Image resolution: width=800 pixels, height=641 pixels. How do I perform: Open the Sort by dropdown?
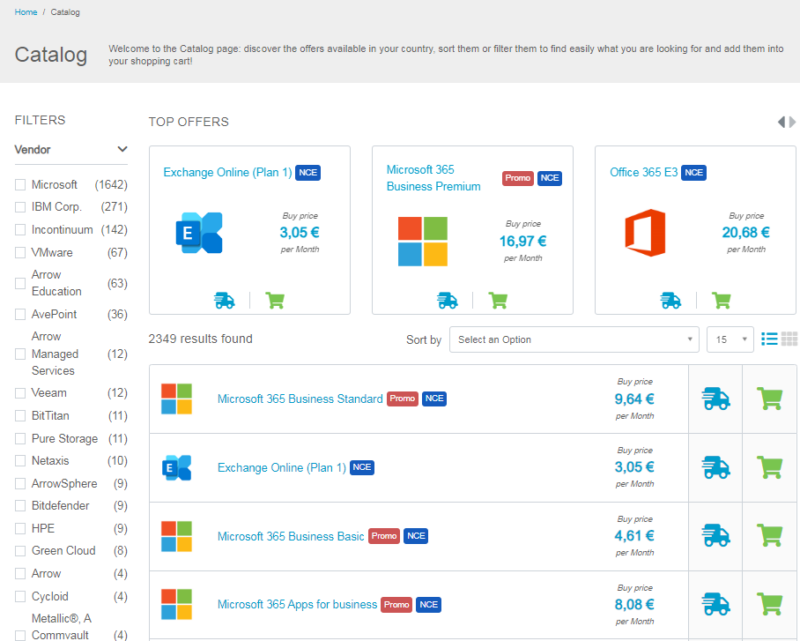pyautogui.click(x=573, y=340)
